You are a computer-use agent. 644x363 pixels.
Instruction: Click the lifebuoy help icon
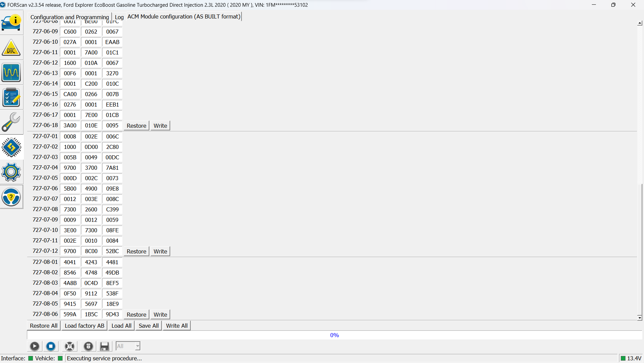70,346
